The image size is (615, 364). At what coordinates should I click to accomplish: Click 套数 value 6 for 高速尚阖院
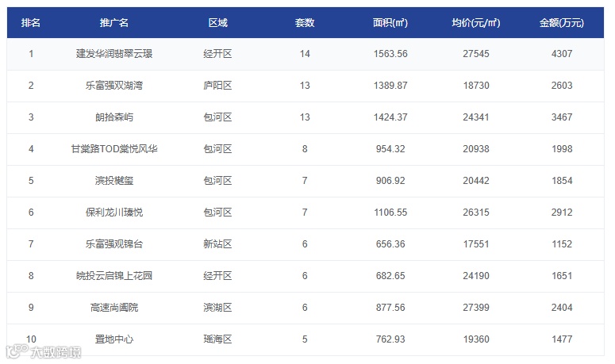click(305, 308)
